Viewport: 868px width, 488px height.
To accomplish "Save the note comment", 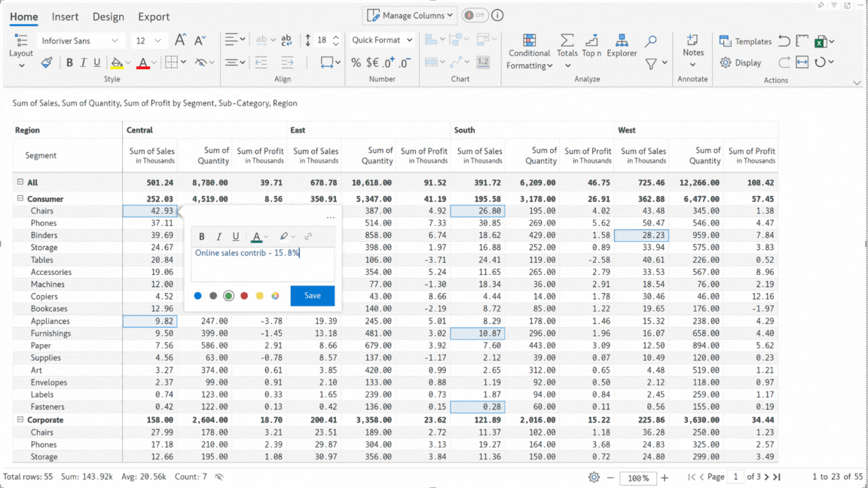I will click(312, 296).
